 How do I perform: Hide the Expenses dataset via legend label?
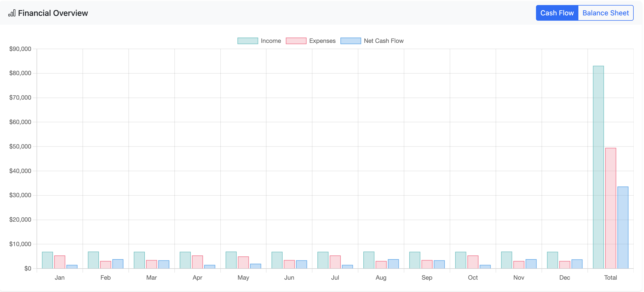tap(322, 41)
